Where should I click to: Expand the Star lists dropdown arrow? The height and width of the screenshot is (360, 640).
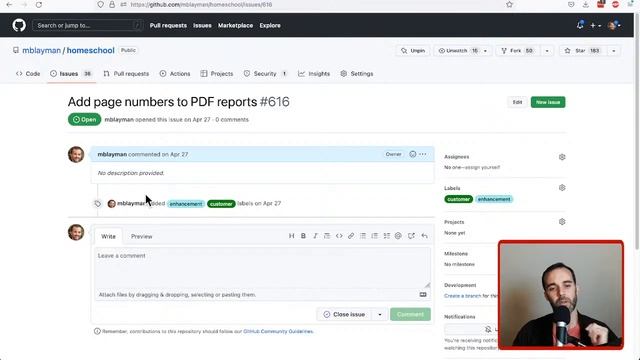pos(613,51)
